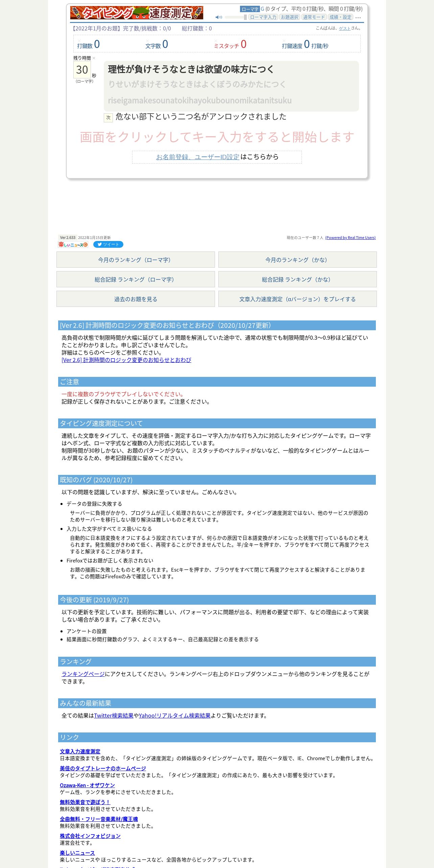Click the 現在のユーザー数 7 人 text
Screen dimensions: 434x868
[305, 238]
